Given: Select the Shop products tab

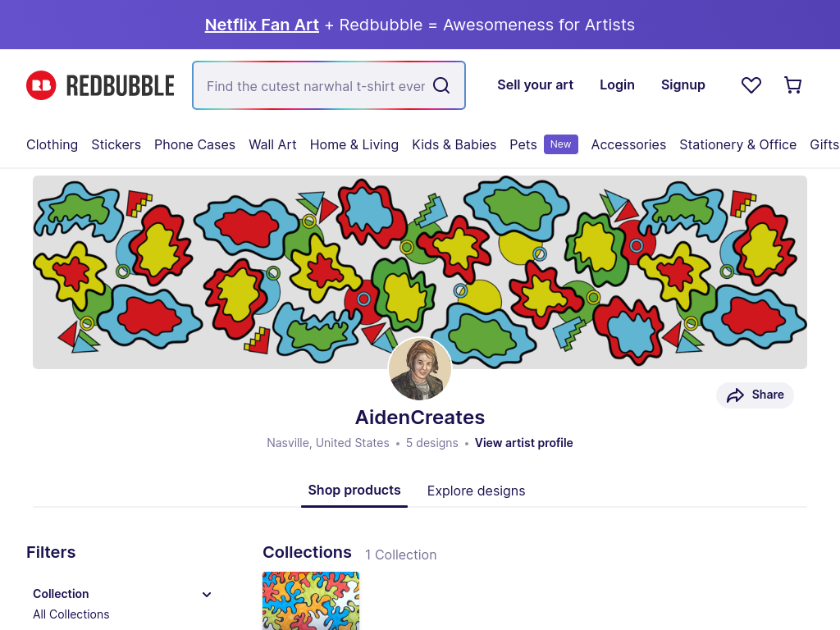Looking at the screenshot, I should pyautogui.click(x=354, y=491).
